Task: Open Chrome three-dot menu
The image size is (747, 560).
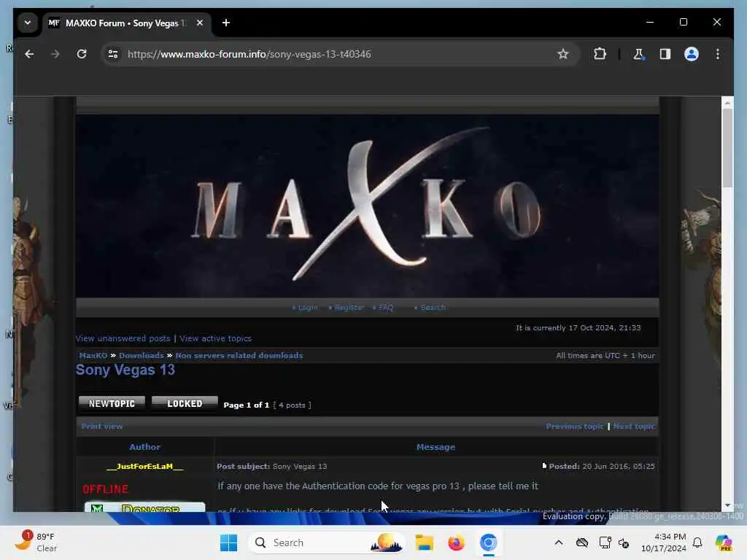Action: coord(718,54)
